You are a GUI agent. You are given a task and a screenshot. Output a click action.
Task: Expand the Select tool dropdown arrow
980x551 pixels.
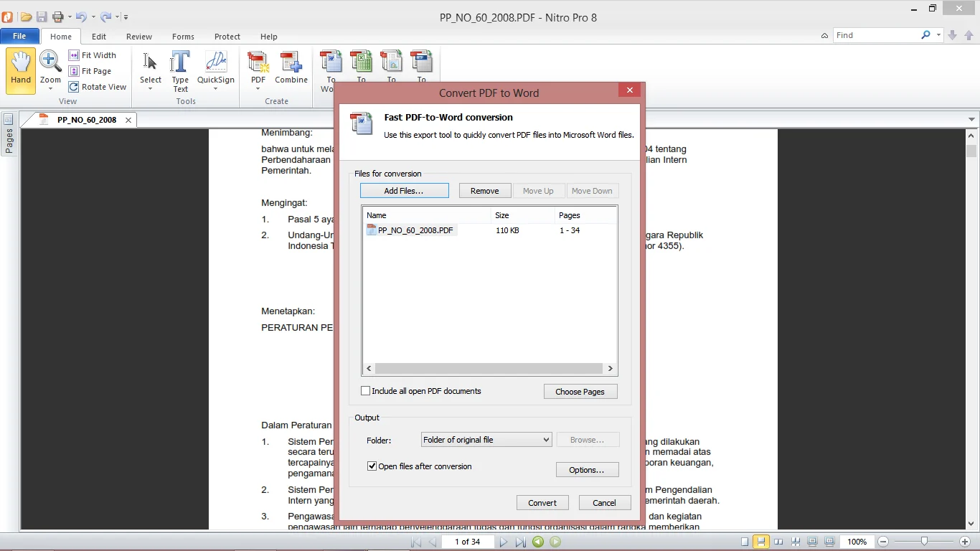coord(151,89)
